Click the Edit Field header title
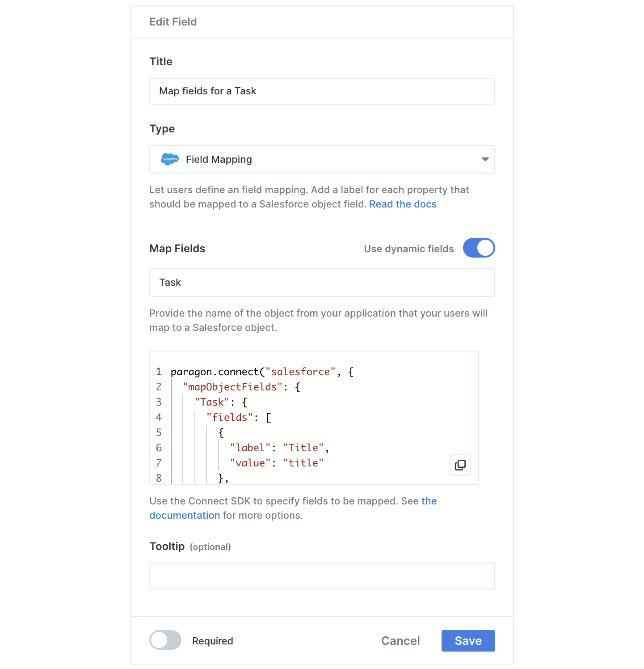644x669 pixels. click(173, 22)
